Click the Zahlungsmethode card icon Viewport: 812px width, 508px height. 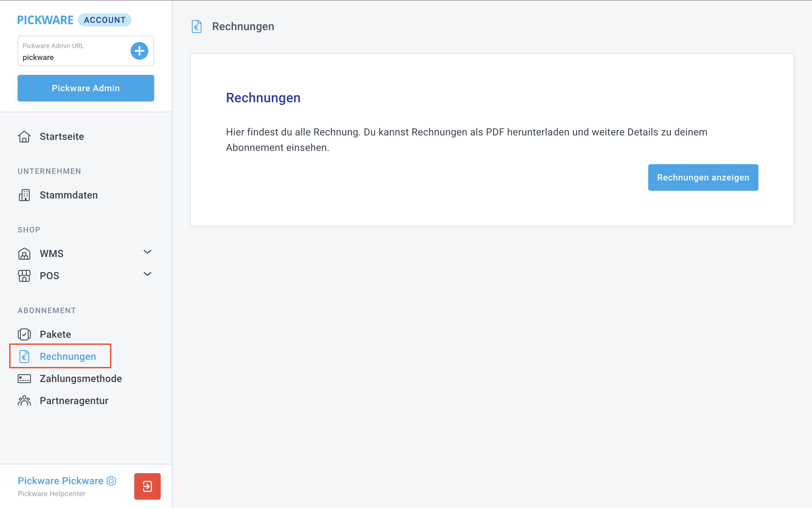click(x=24, y=379)
